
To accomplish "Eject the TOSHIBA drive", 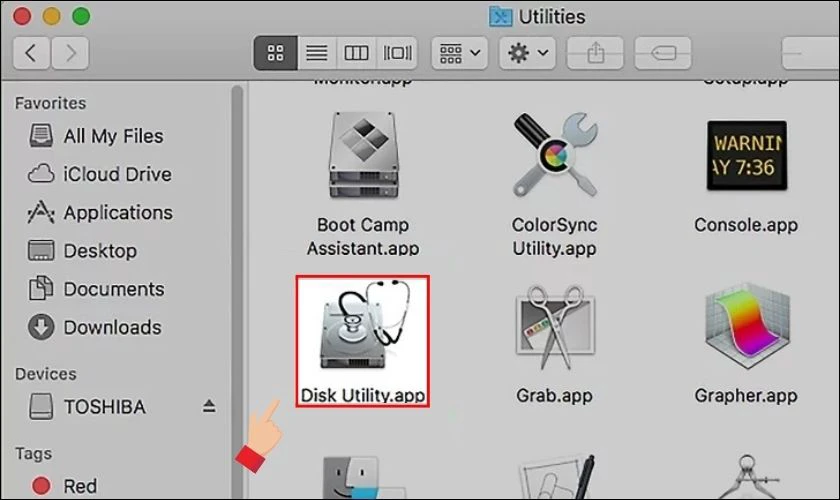I will point(209,406).
